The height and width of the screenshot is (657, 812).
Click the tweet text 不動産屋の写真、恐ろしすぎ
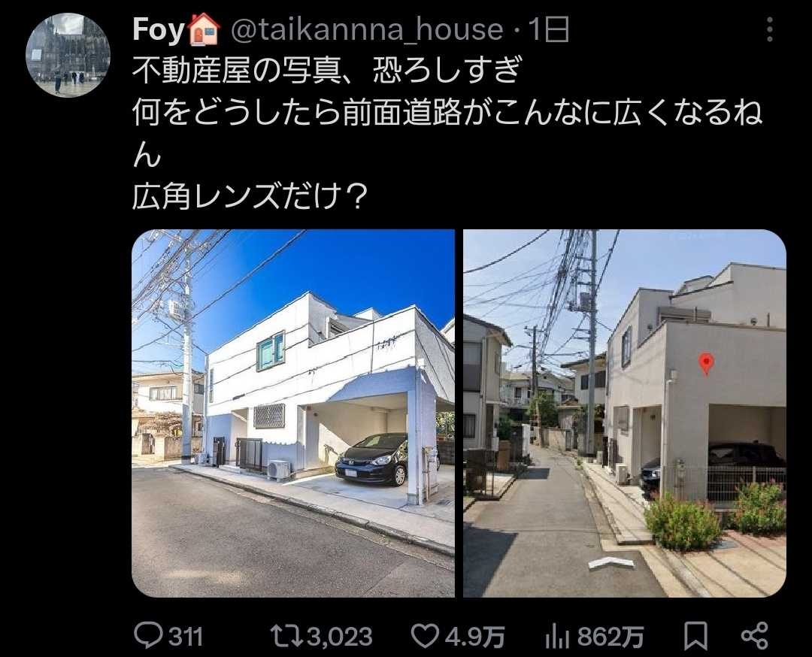[x=326, y=70]
